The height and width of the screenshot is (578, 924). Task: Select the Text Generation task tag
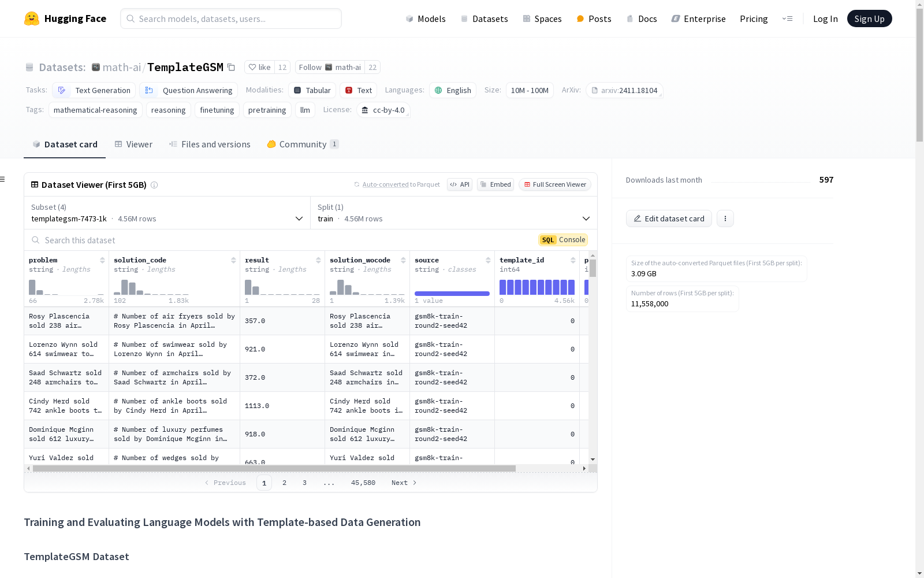click(x=94, y=90)
